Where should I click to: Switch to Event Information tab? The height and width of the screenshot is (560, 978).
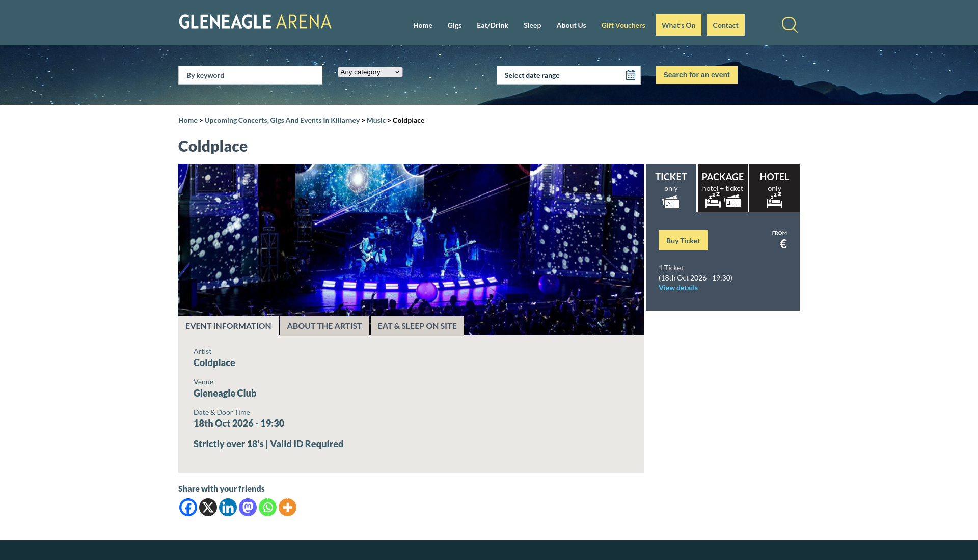click(x=228, y=326)
